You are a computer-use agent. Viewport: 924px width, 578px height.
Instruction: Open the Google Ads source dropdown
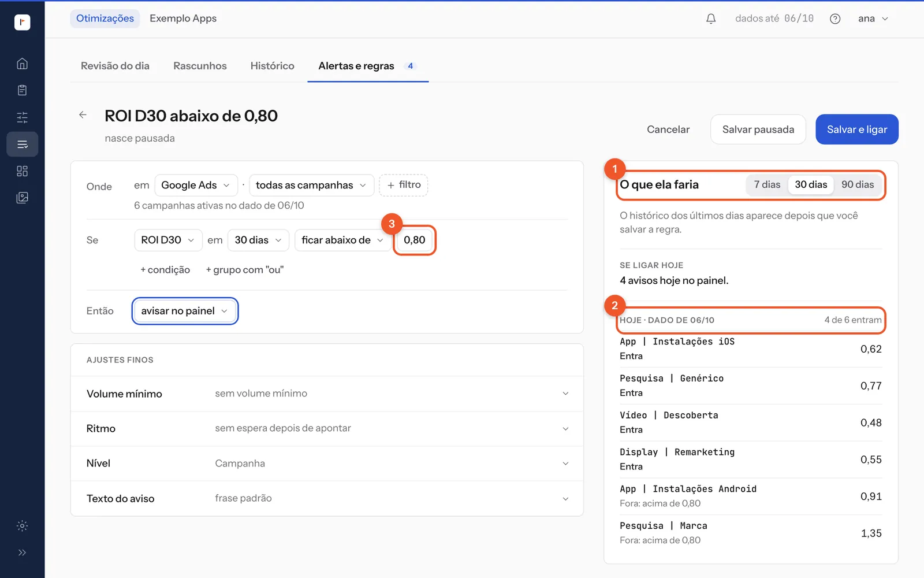coord(196,186)
